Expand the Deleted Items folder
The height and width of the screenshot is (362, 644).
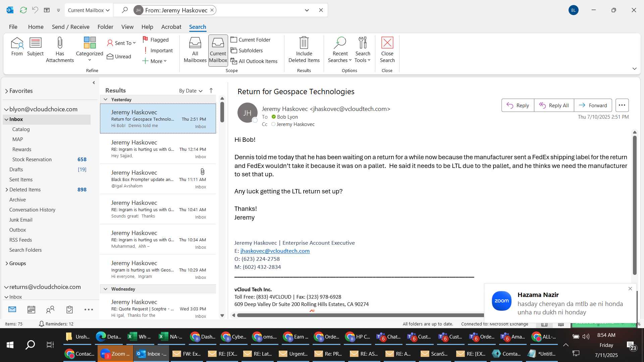[x=7, y=190]
